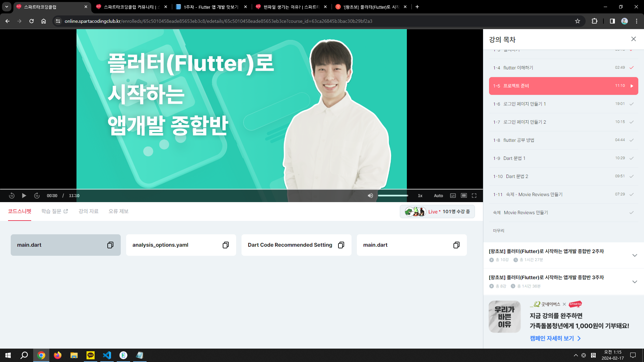Screen dimensions: 644x362
Task: Enter fullscreen video mode
Action: click(x=474, y=195)
